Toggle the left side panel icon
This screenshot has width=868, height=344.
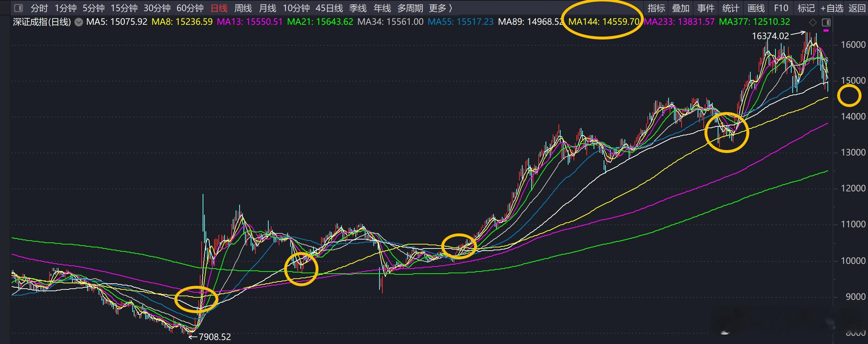coord(18,8)
